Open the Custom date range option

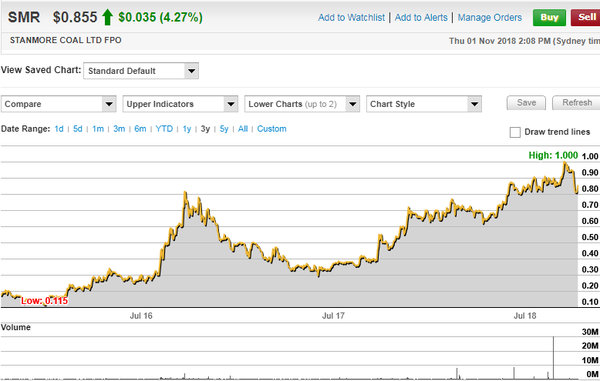click(271, 129)
